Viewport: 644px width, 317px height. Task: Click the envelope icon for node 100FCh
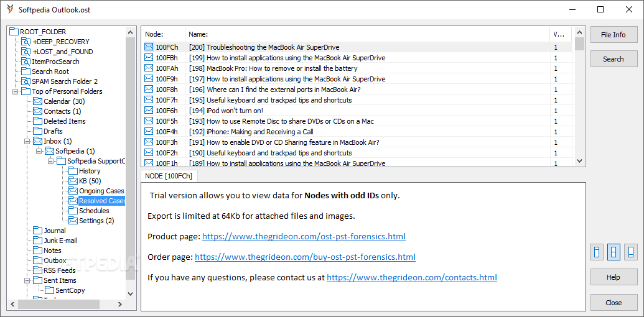[x=149, y=47]
